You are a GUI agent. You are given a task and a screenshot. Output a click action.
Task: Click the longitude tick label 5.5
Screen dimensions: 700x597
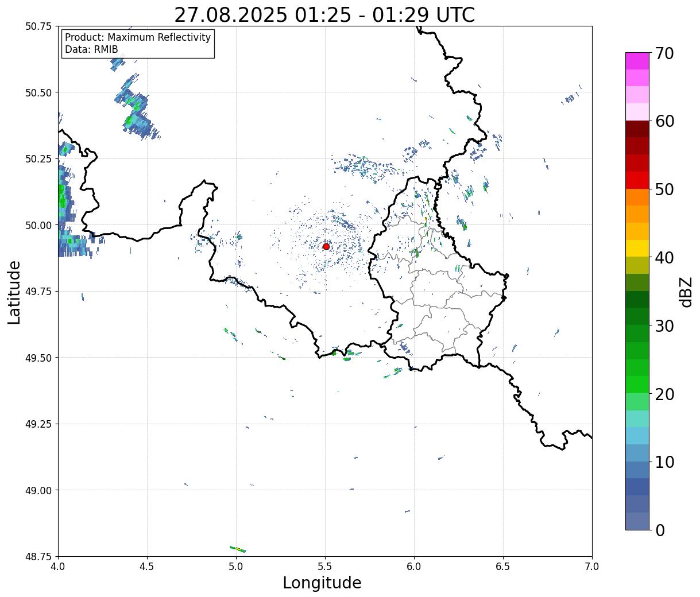click(325, 567)
